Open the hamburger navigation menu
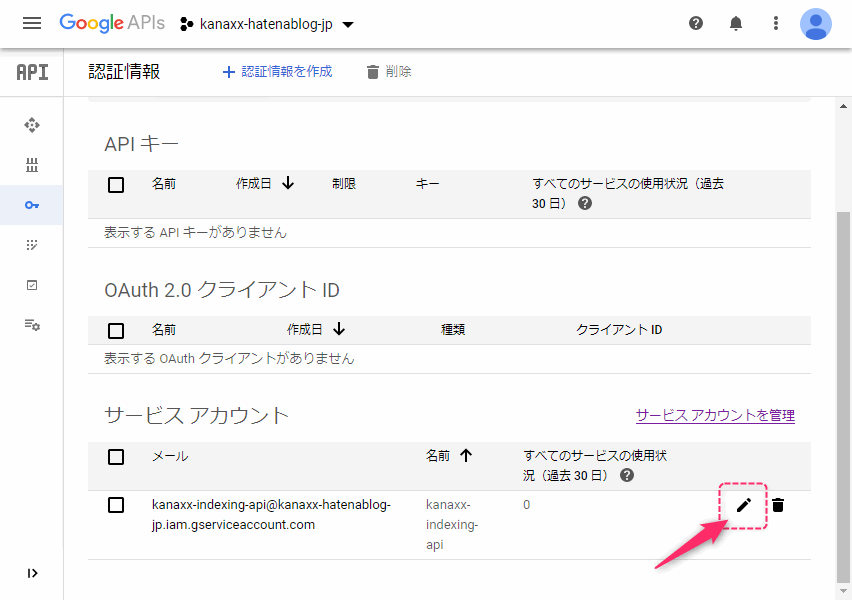 (32, 23)
